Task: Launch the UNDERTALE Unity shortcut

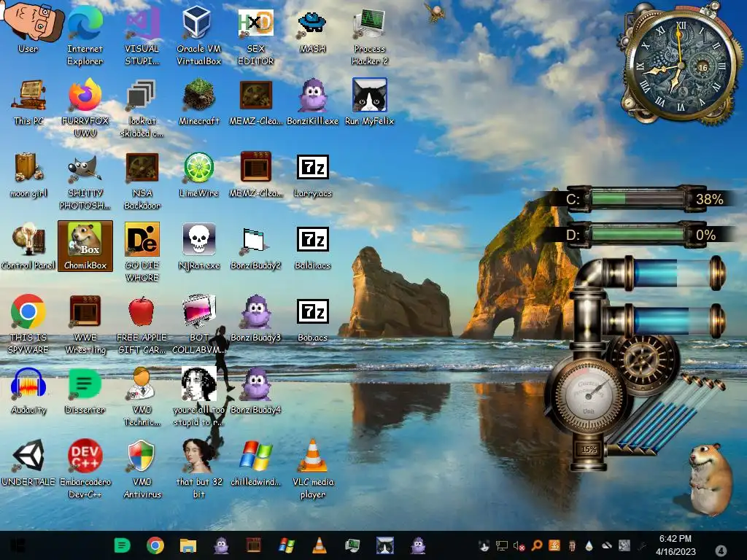Action: [28, 463]
